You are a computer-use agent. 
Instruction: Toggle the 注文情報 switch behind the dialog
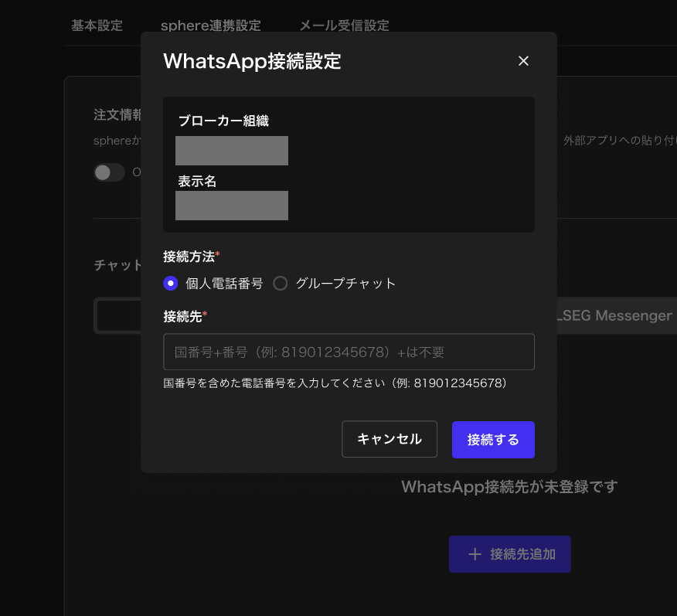pos(109,172)
